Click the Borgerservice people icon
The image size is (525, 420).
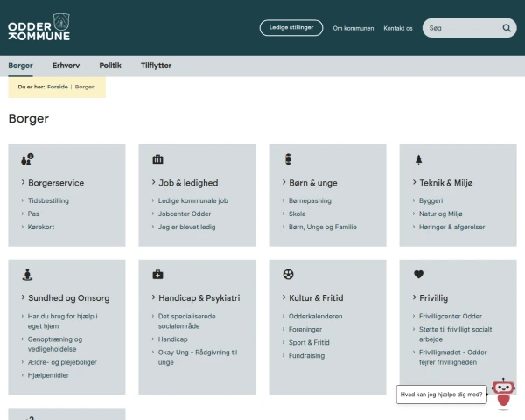tap(27, 159)
